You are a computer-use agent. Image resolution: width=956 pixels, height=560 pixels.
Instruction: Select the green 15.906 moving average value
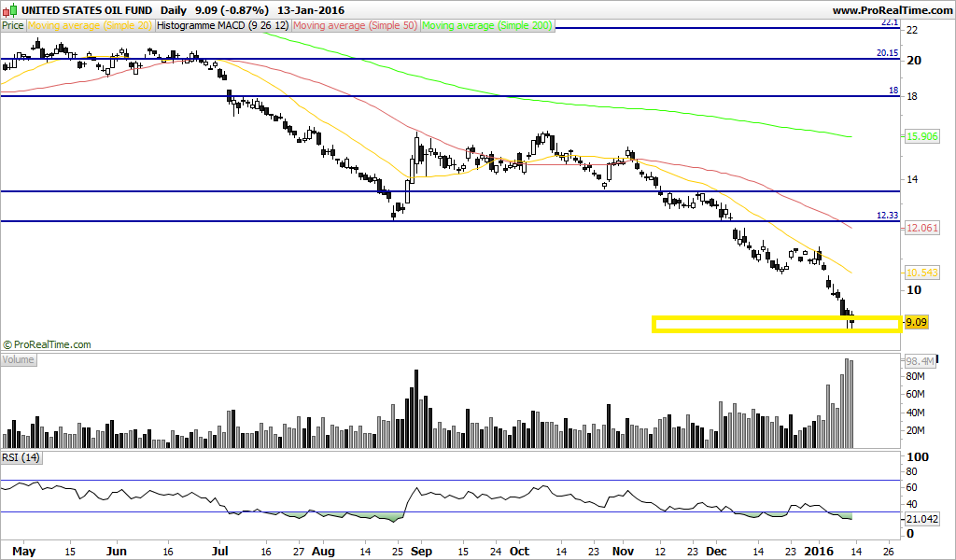[921, 136]
